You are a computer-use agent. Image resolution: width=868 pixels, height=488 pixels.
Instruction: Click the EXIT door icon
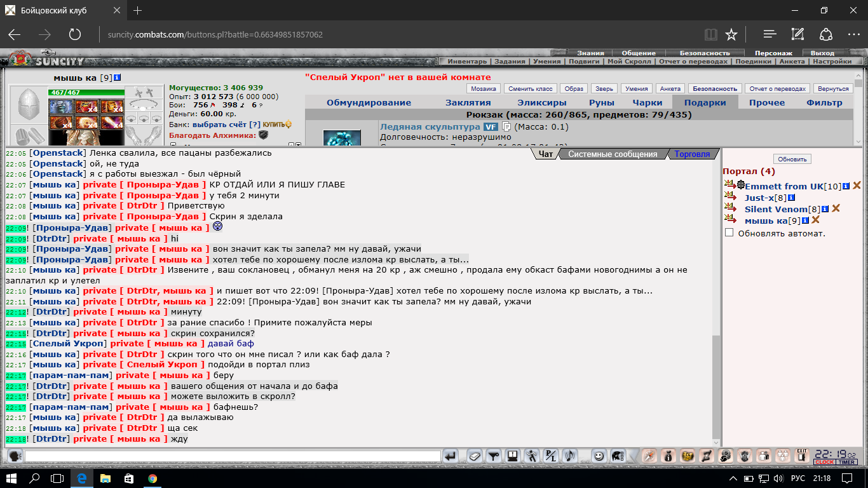(x=802, y=456)
